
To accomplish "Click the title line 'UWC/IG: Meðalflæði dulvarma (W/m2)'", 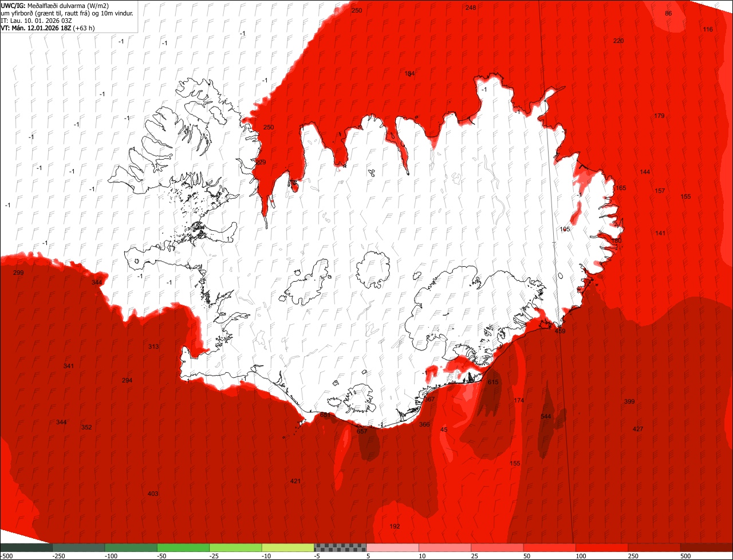I will pyautogui.click(x=55, y=6).
